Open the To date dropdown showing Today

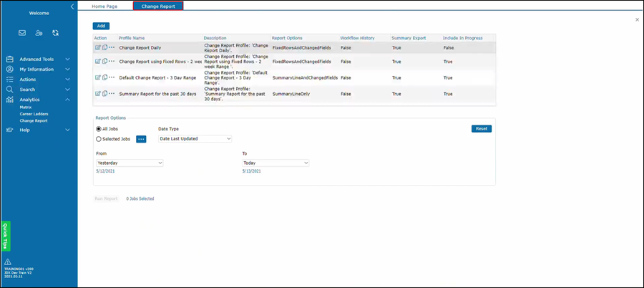point(275,163)
